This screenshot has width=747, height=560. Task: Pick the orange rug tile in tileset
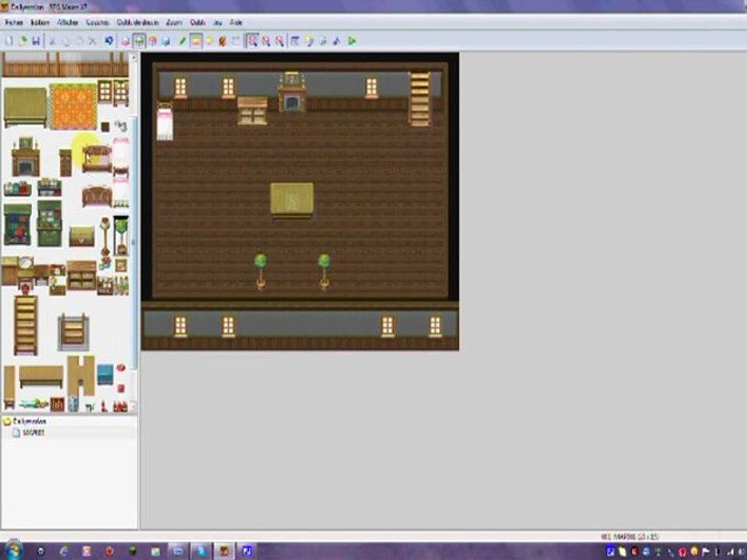[x=73, y=107]
